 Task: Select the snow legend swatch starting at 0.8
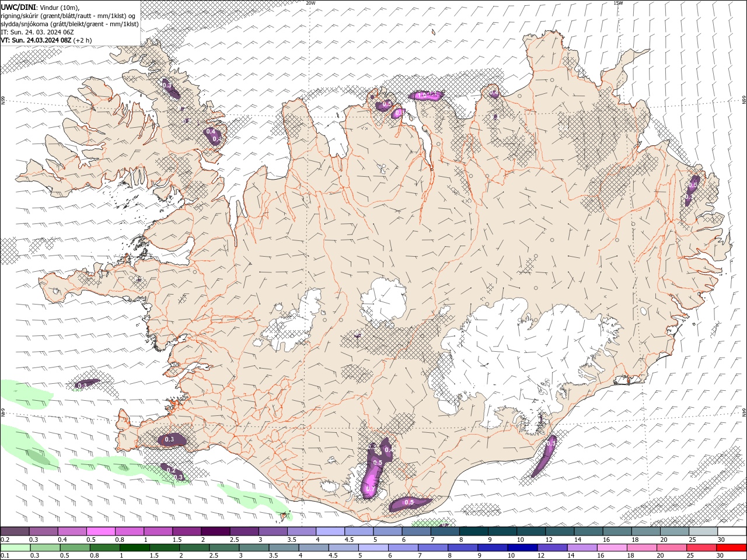click(x=130, y=531)
